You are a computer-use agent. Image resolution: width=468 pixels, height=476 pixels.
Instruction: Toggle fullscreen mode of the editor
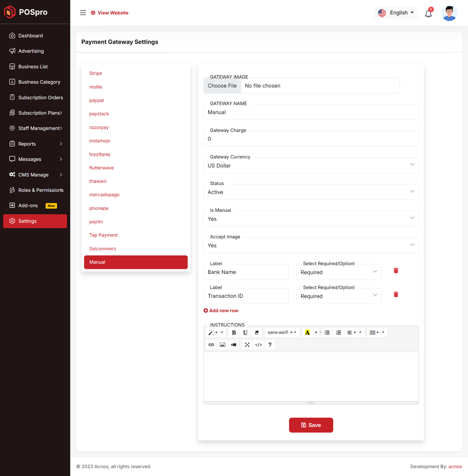pos(247,345)
